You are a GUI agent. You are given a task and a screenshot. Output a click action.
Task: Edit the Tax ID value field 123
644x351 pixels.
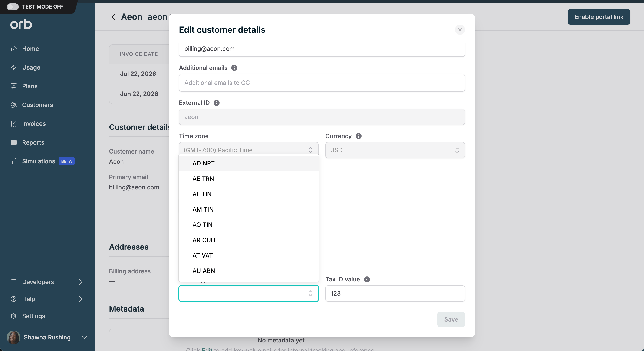click(395, 293)
